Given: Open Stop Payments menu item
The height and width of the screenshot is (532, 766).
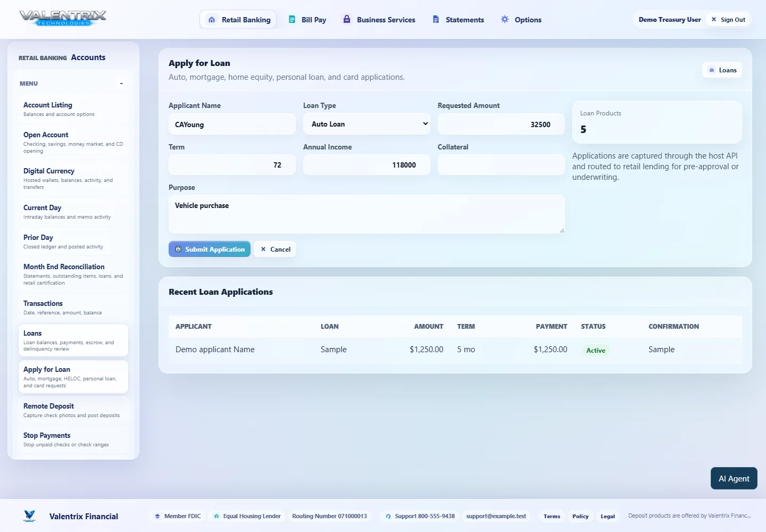Looking at the screenshot, I should [73, 439].
